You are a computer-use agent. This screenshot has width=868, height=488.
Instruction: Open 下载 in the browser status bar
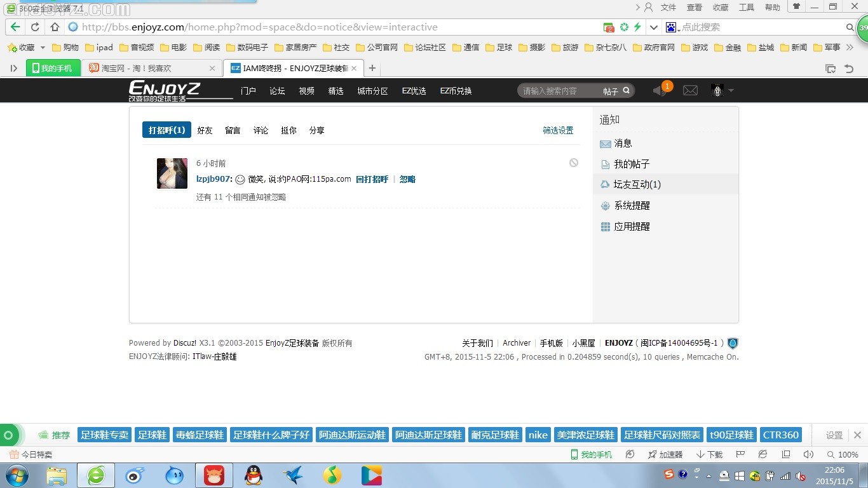click(709, 454)
